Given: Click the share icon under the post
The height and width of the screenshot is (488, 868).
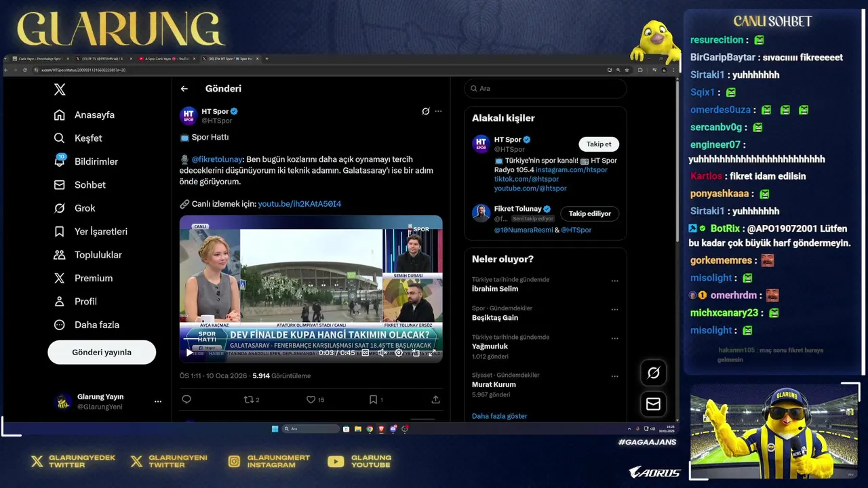Looking at the screenshot, I should [x=435, y=399].
